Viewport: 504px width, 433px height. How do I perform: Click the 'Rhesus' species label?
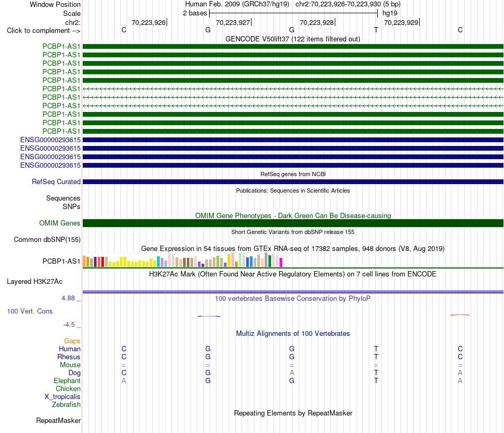click(69, 357)
